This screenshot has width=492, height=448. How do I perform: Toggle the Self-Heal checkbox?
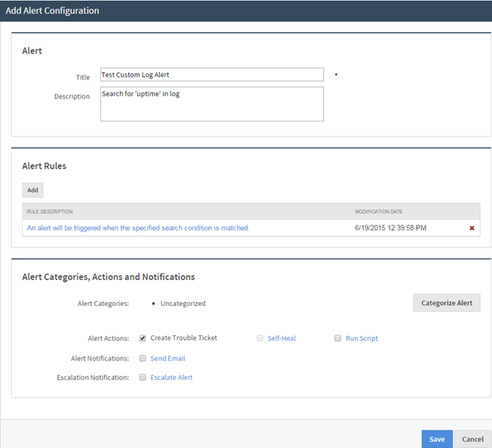[260, 338]
